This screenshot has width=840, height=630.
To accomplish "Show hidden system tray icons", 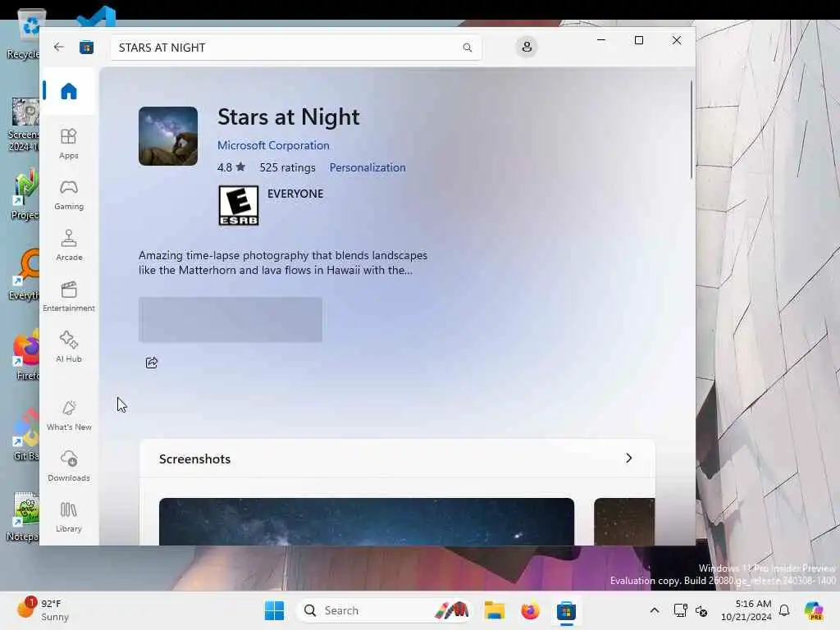I will click(x=655, y=610).
